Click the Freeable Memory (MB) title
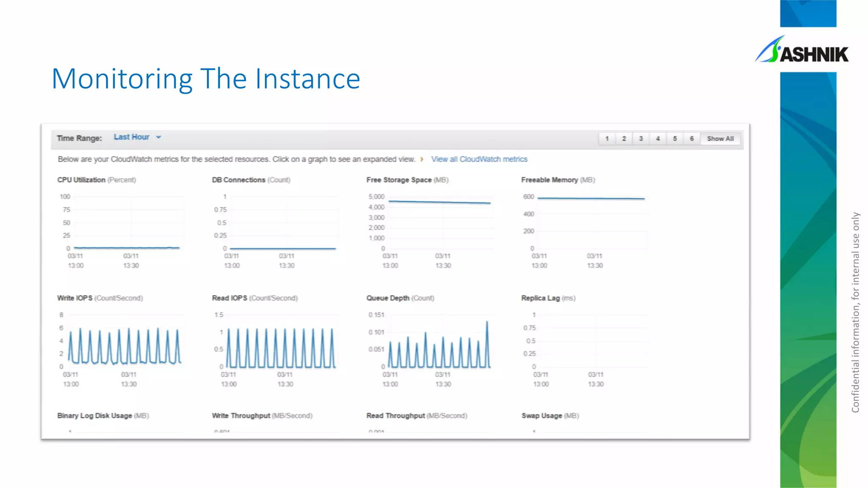Viewport: 868px width, 488px height. click(558, 180)
